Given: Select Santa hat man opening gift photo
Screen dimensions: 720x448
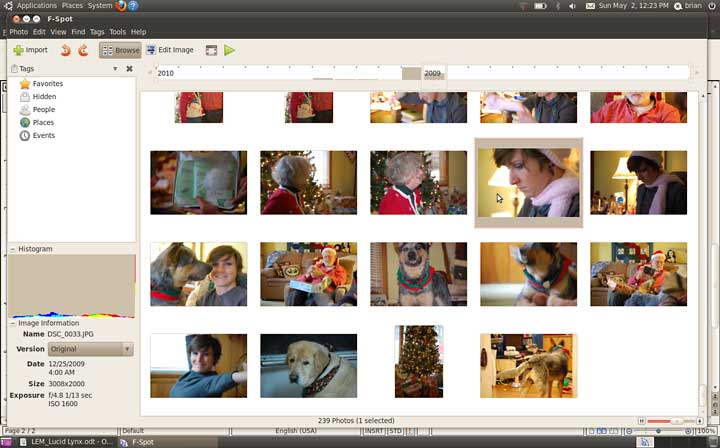Looking at the screenshot, I should pyautogui.click(x=309, y=274).
